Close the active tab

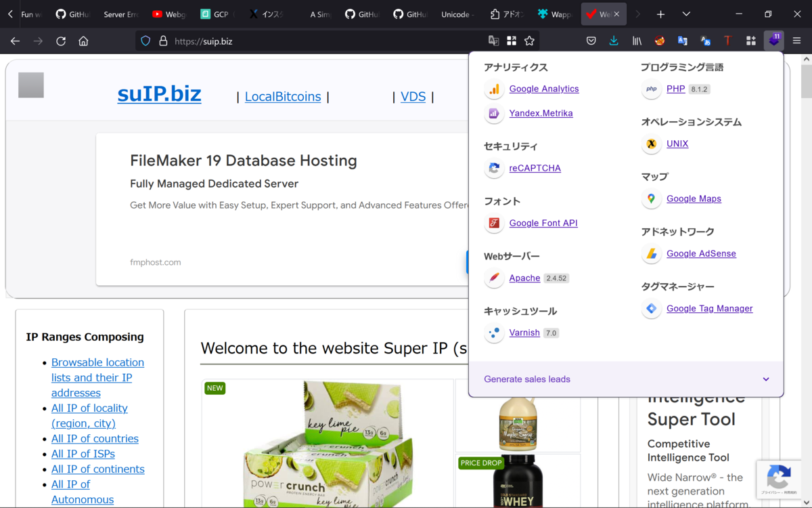pyautogui.click(x=616, y=14)
